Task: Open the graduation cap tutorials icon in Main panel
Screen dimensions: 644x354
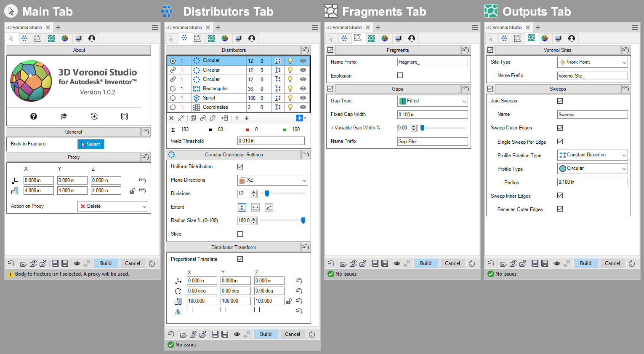Action: (64, 116)
